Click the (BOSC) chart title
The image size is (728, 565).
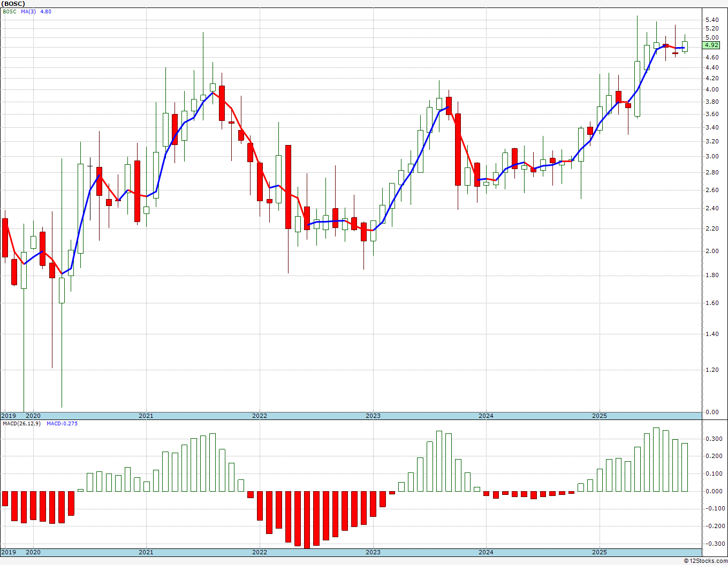tap(13, 3)
